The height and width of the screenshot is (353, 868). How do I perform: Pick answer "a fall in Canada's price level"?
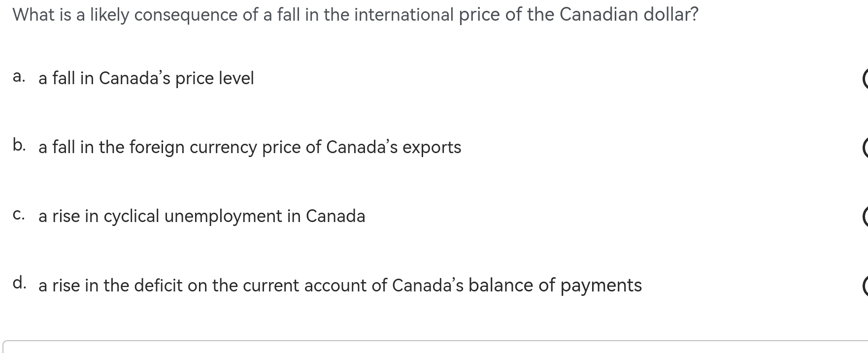146,78
